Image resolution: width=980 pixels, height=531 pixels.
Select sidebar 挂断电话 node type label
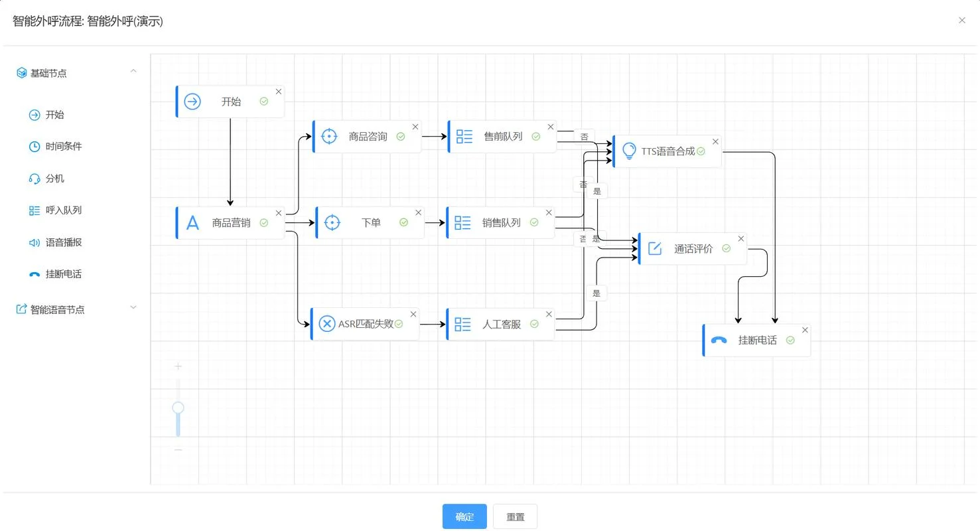click(x=64, y=274)
